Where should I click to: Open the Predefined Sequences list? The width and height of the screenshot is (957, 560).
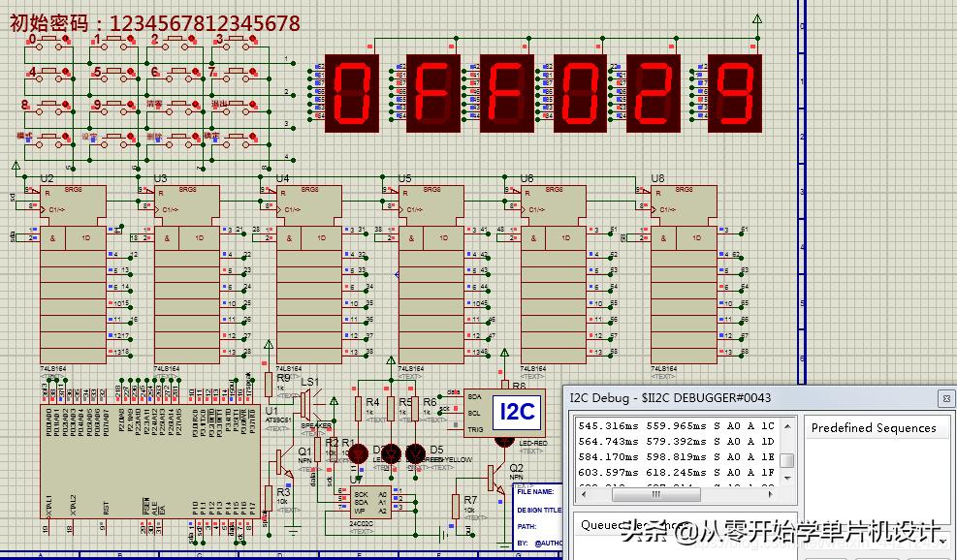point(876,428)
